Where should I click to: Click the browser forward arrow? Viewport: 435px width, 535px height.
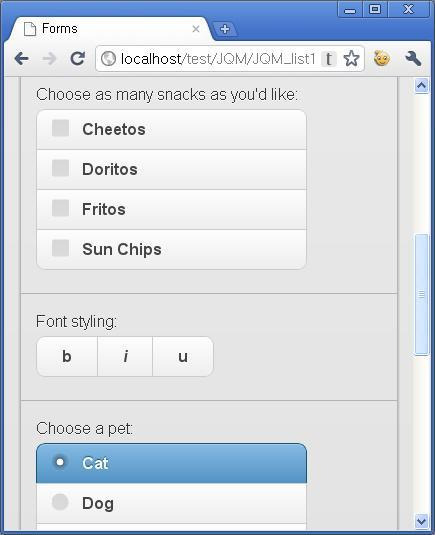(50, 59)
